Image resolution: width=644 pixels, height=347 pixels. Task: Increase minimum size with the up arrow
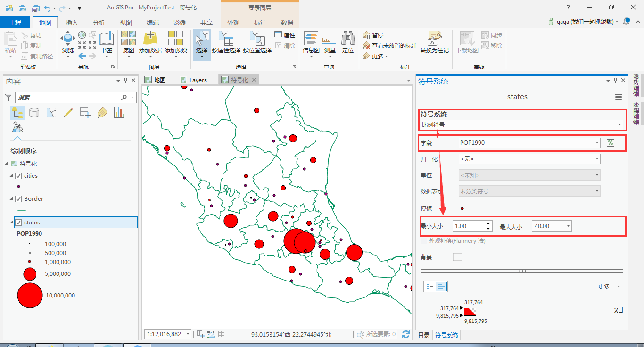tap(488, 223)
